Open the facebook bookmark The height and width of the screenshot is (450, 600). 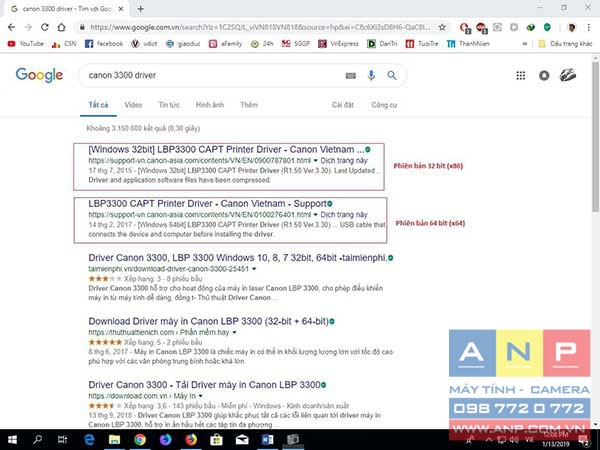pyautogui.click(x=104, y=44)
